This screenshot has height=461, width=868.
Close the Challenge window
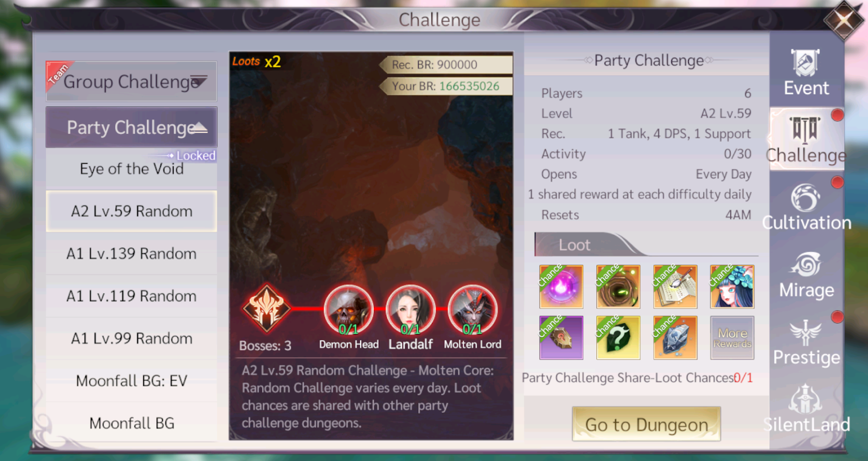coord(844,21)
